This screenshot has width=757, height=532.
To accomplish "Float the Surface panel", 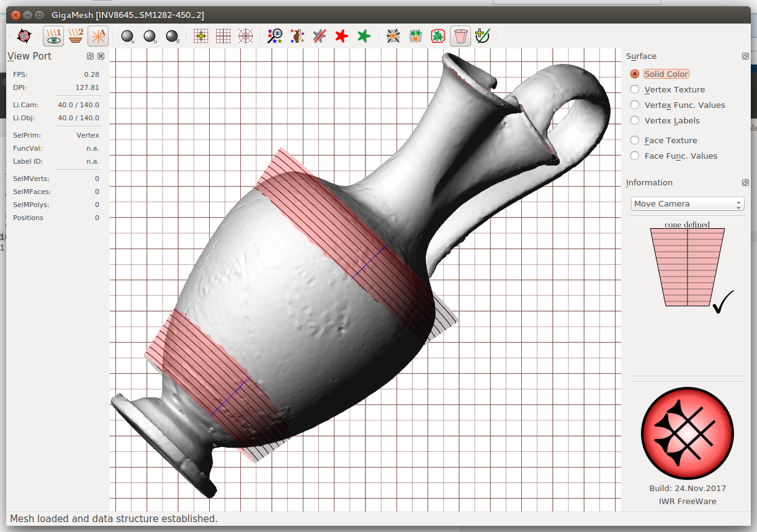I will coord(745,56).
